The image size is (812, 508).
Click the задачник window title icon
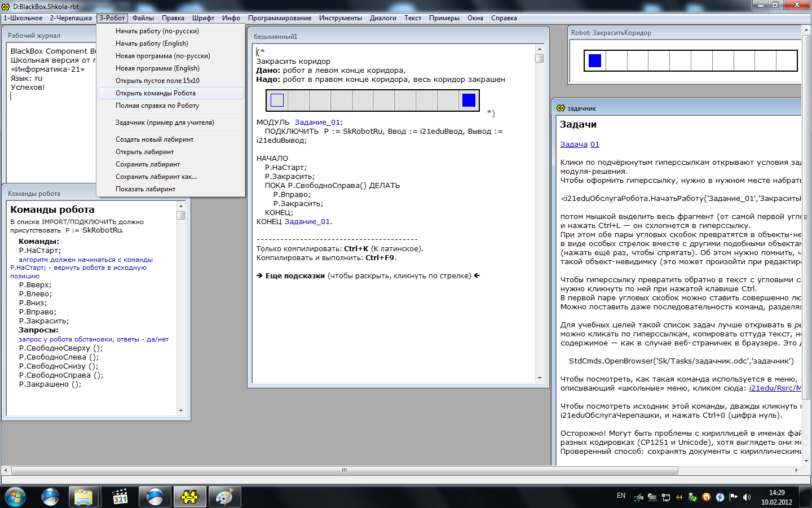(x=561, y=108)
